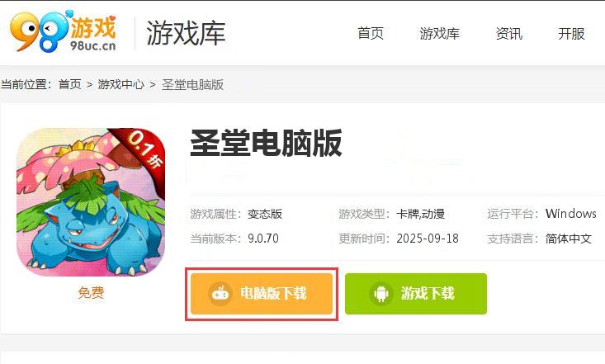
Task: Click the 首页 breadcrumb link
Action: point(70,84)
